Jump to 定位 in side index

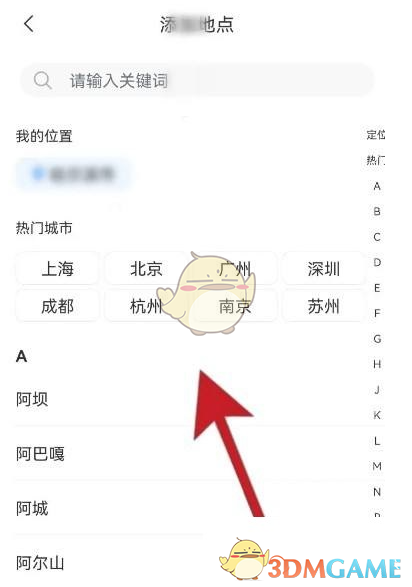[x=376, y=135]
